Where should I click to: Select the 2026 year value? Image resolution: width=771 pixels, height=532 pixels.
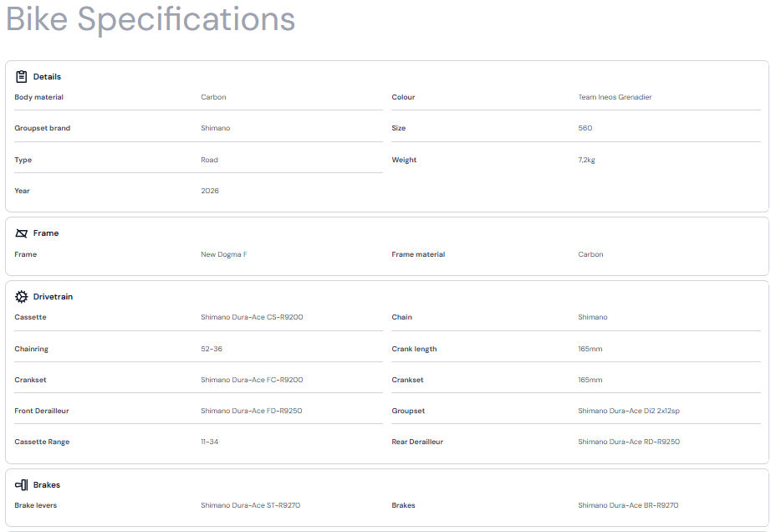(210, 191)
